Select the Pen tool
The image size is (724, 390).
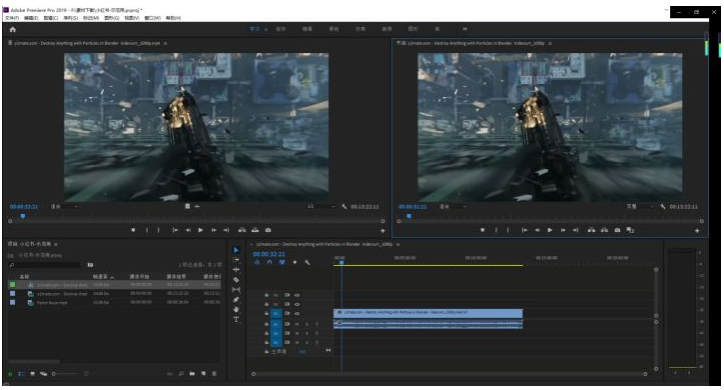pyautogui.click(x=236, y=300)
